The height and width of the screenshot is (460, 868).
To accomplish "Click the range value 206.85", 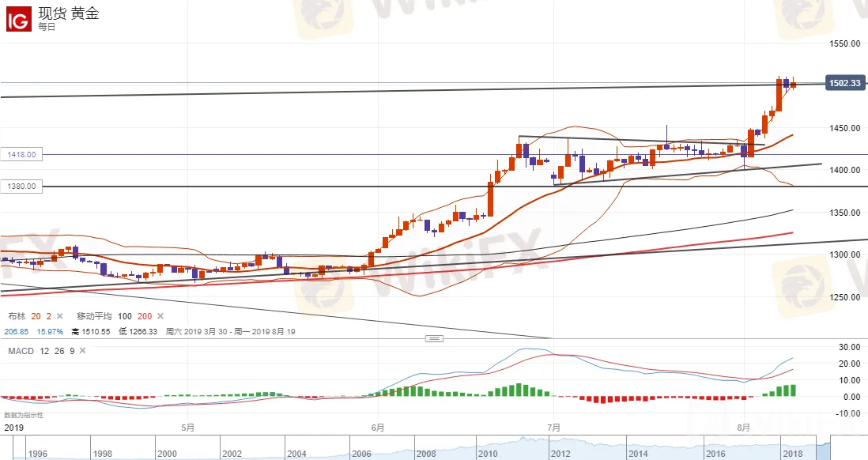I will (x=16, y=332).
